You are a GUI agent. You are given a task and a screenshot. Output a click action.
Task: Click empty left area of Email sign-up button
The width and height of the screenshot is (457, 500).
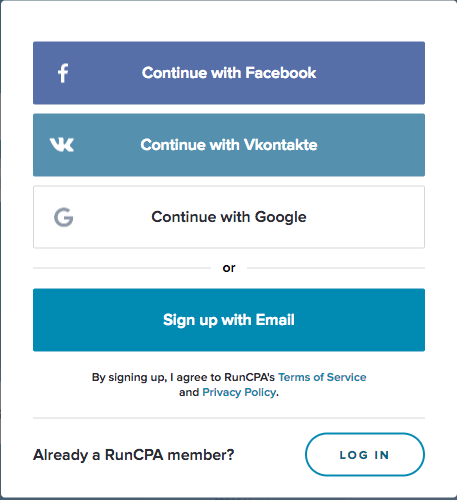click(97, 320)
